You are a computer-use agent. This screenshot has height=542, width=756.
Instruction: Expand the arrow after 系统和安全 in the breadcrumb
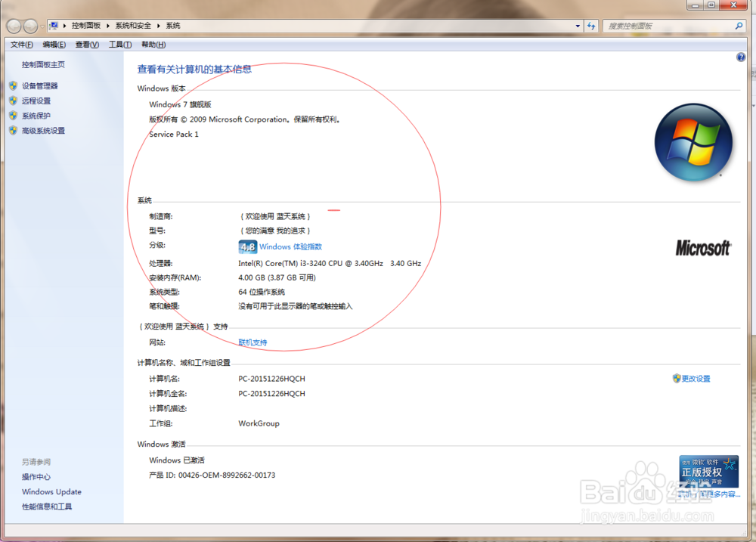[x=158, y=26]
